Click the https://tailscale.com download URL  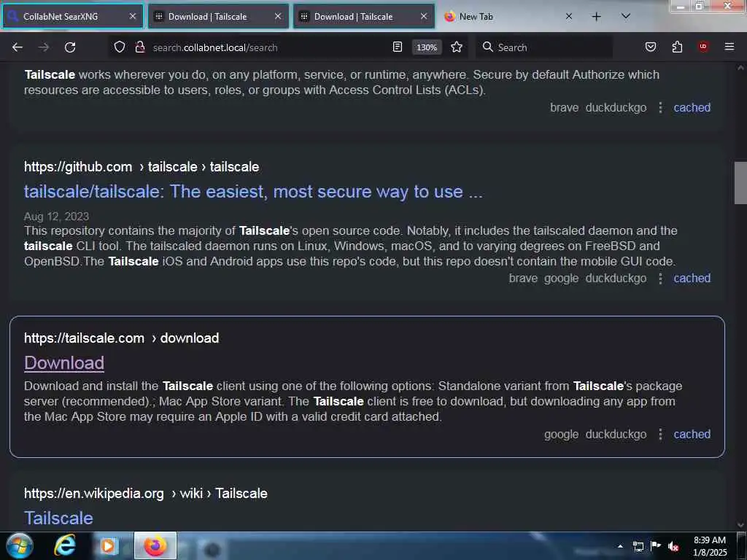(122, 338)
